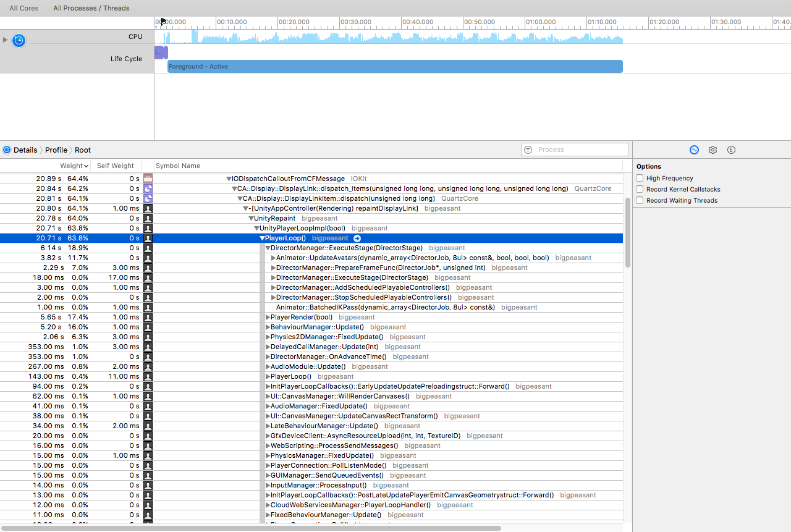791x532 pixels.
Task: Click person icon on AudioModule::Update() row
Action: (x=148, y=366)
